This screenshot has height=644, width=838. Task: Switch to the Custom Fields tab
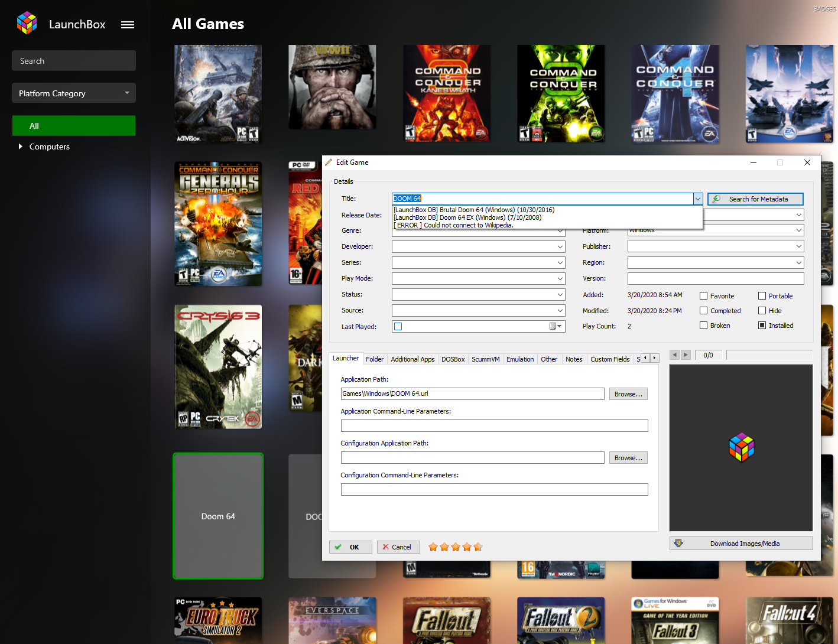[x=610, y=359]
